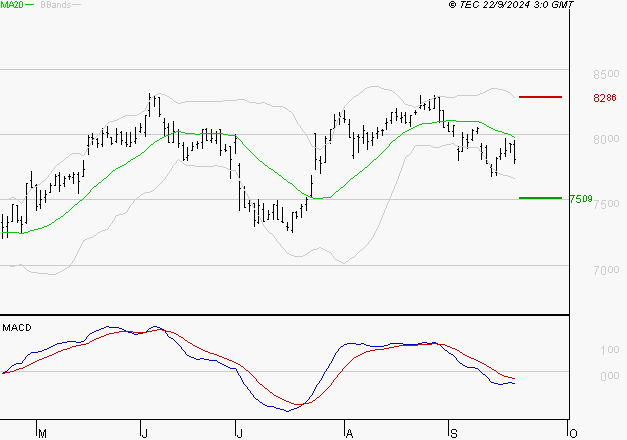Click the BBands legend label
The height and width of the screenshot is (440, 627).
coord(56,5)
